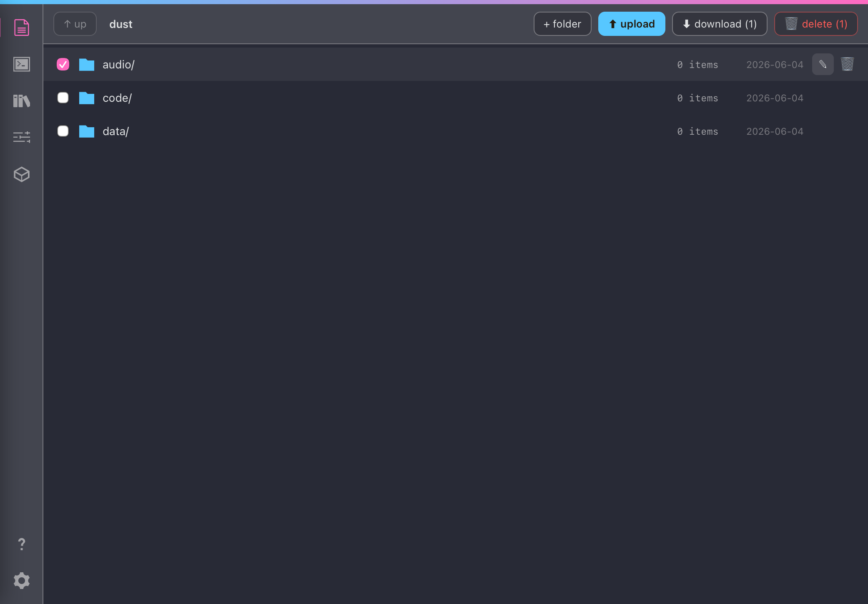Delete audio folder using the row trash icon

(847, 64)
